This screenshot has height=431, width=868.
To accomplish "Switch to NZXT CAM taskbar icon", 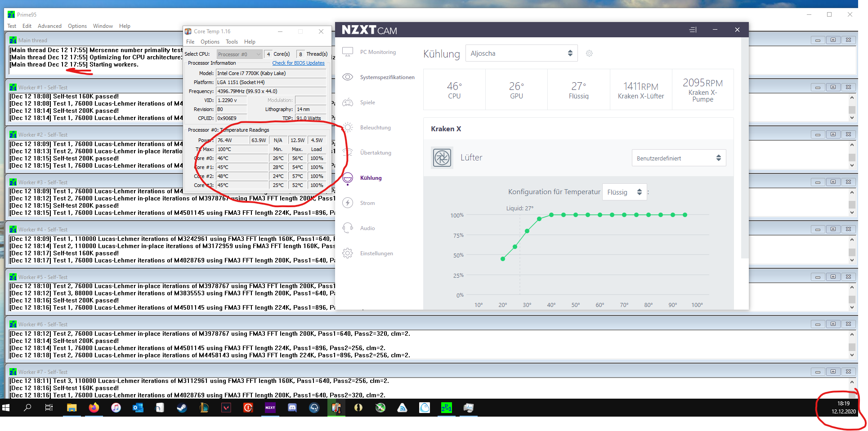I will pos(270,408).
